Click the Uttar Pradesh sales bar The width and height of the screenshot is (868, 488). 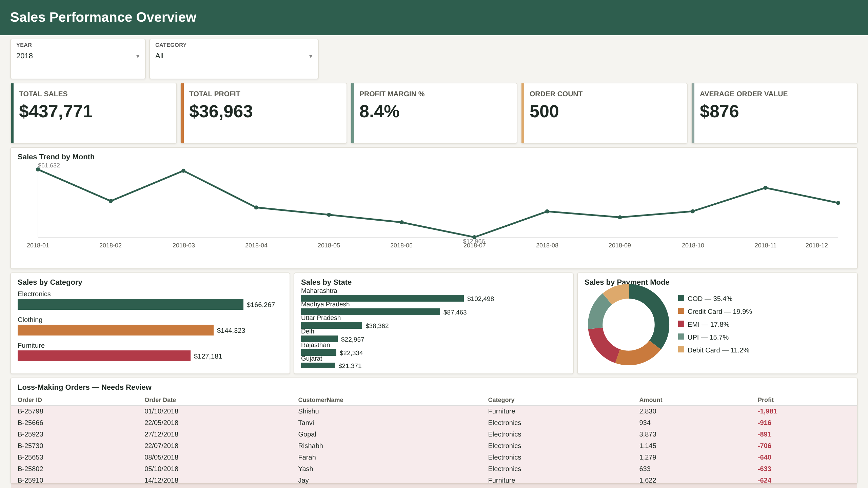[x=332, y=325]
